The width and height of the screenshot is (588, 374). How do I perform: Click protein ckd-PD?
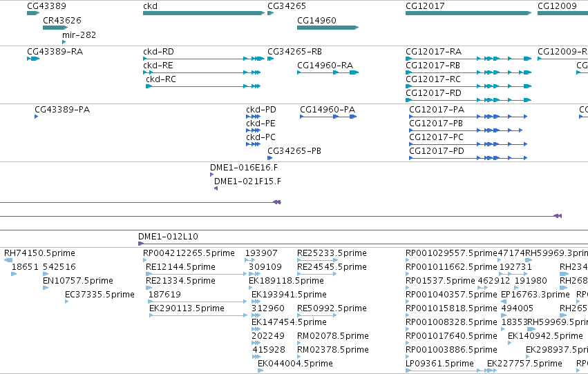pyautogui.click(x=253, y=117)
